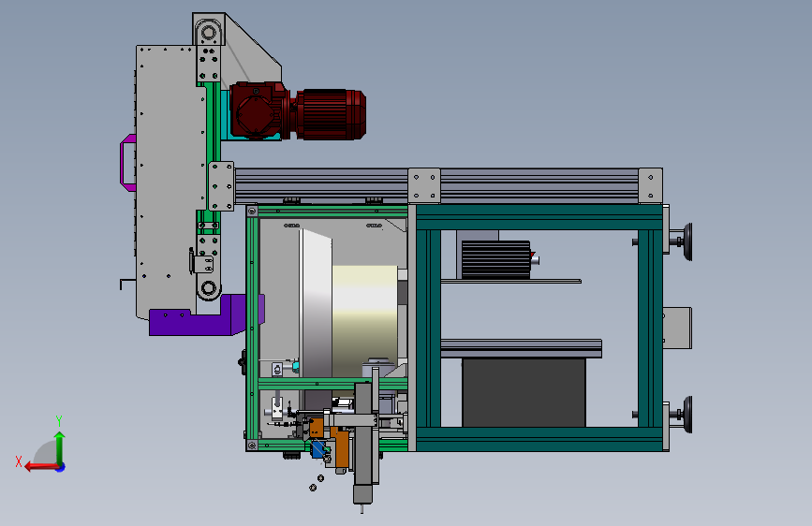The image size is (812, 526).
Task: Select the black finned motor inside the frame
Action: [x=496, y=260]
